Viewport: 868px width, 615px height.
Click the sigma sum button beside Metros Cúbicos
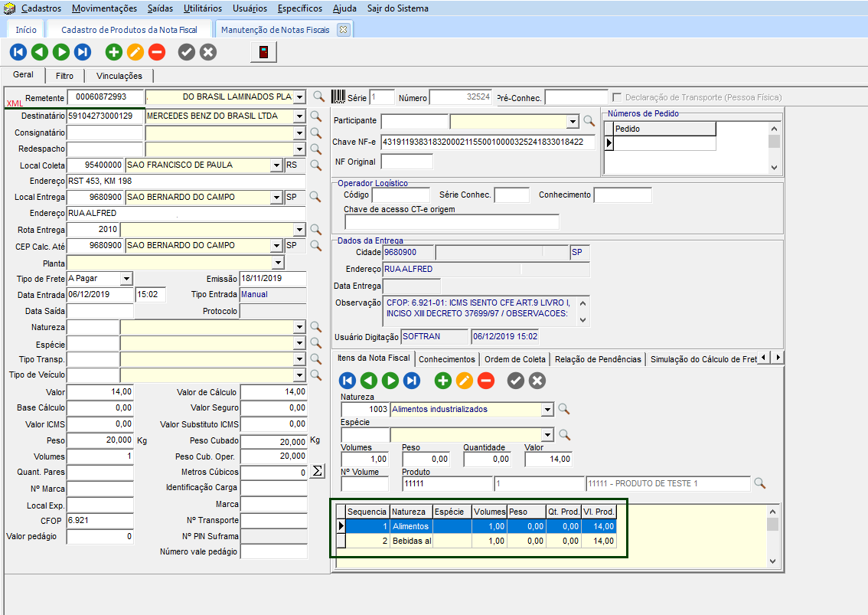click(x=317, y=472)
